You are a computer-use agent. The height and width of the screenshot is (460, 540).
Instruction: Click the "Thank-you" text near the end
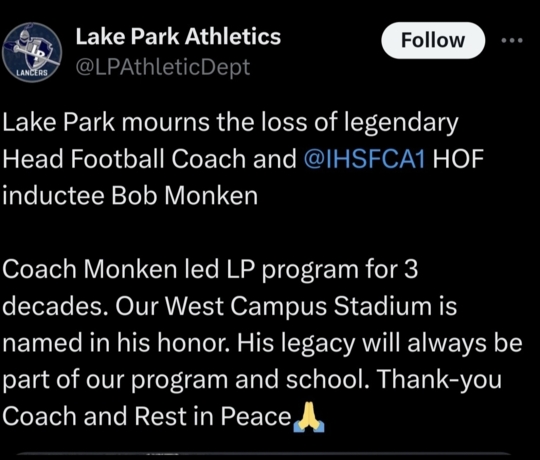[x=439, y=379]
